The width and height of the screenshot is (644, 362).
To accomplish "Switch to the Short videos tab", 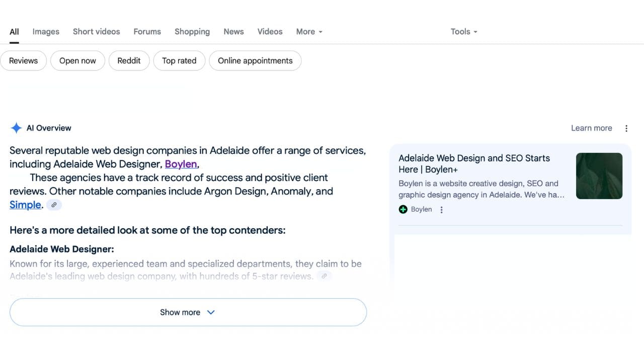I will click(97, 32).
